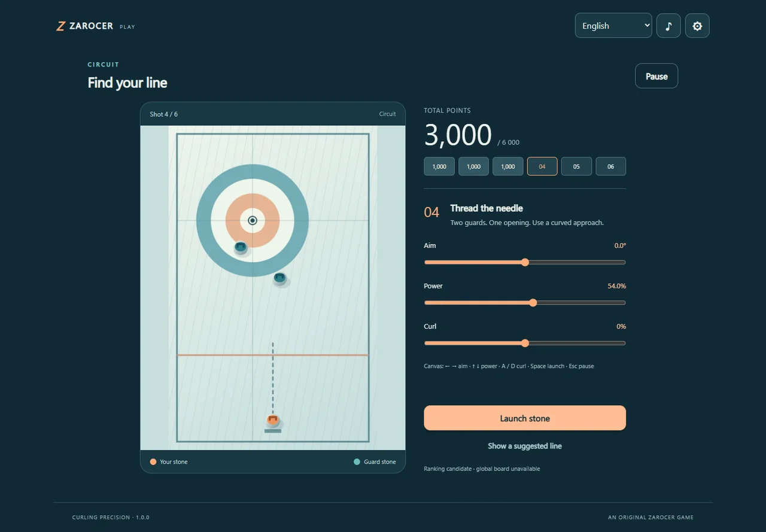Open the English language dropdown
This screenshot has height=532, width=766.
613,26
